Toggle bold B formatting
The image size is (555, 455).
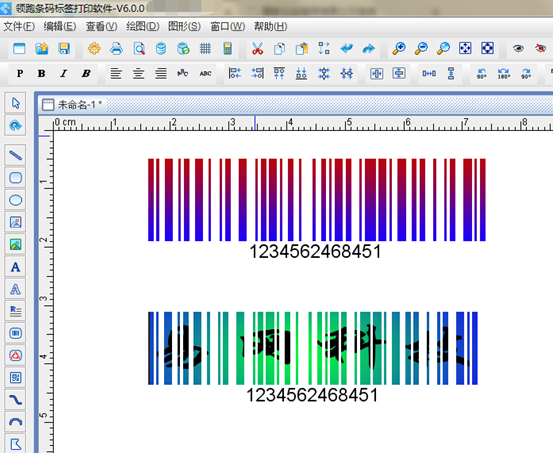41,73
